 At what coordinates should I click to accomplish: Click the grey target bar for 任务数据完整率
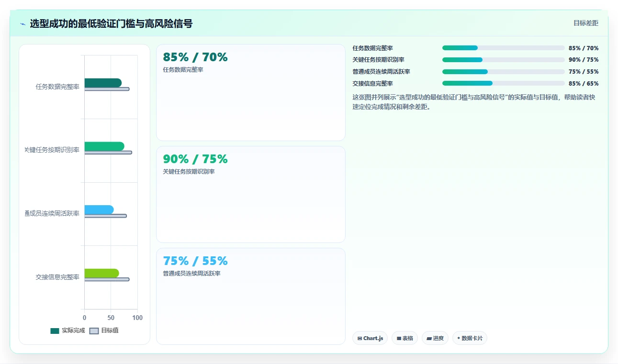pyautogui.click(x=107, y=89)
